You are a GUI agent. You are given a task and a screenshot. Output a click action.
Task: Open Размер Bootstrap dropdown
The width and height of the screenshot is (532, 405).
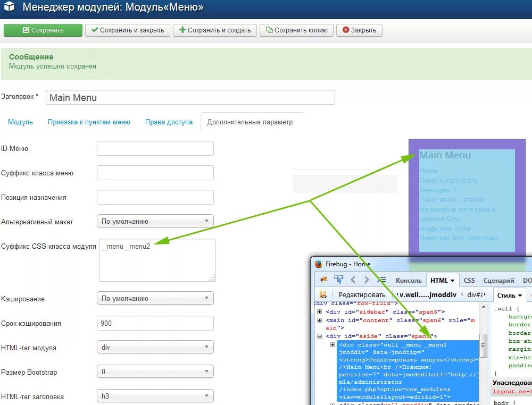pos(155,372)
